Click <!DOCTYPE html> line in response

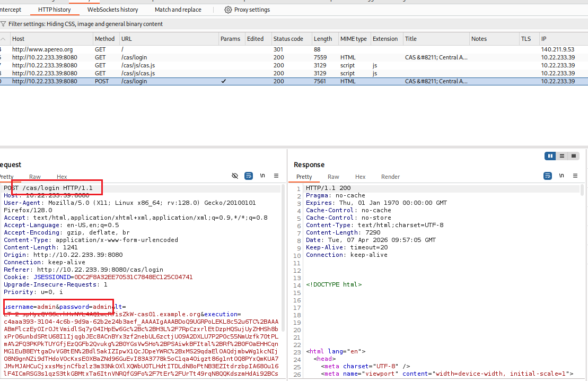(334, 284)
